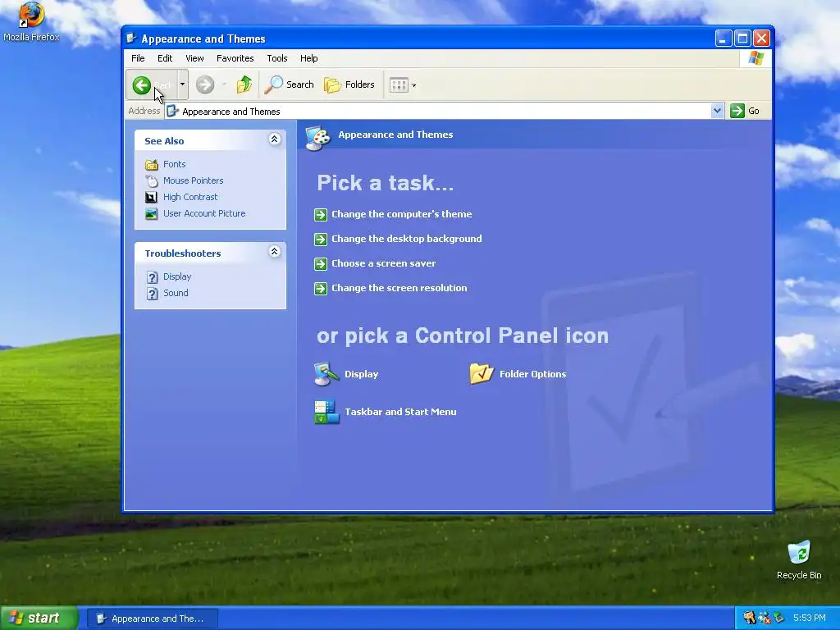Screen dimensions: 840x630
Task: Open the User Account Picture link
Action: [x=204, y=213]
